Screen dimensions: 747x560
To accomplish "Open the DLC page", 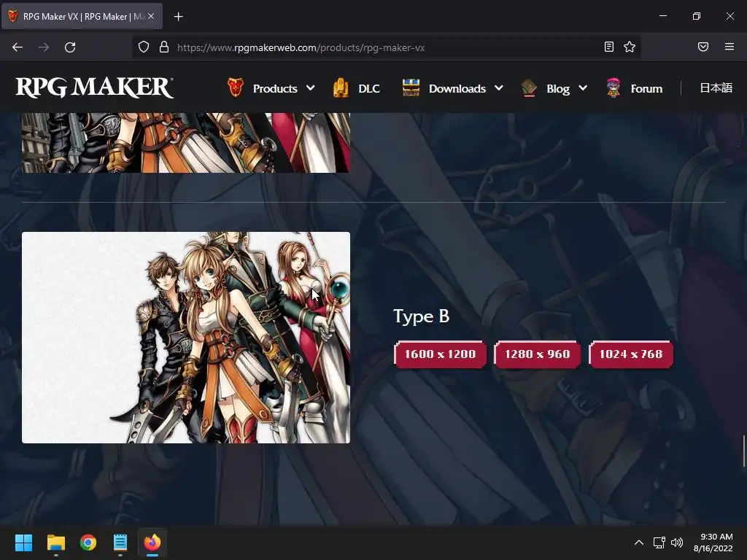I will 368,88.
